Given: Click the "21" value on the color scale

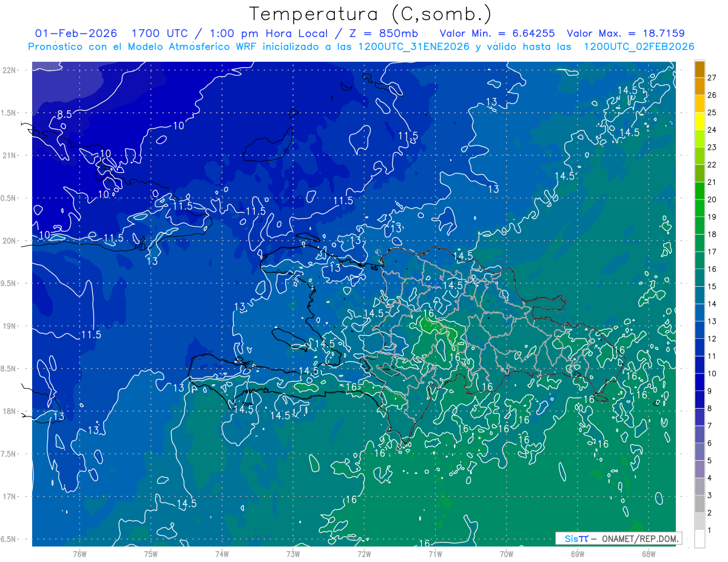Looking at the screenshot, I should [x=712, y=182].
